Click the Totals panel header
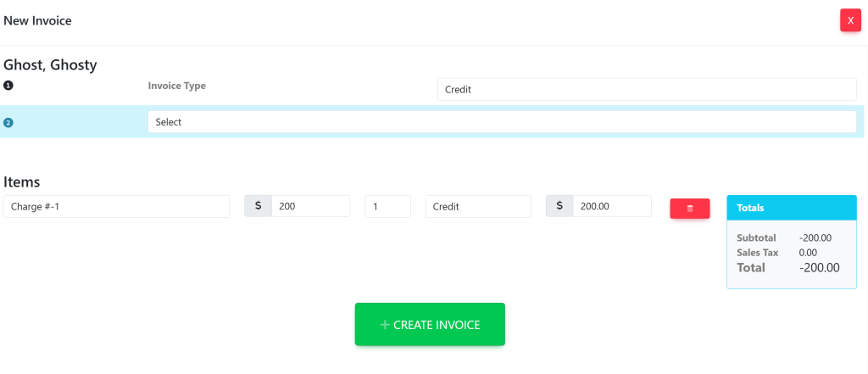Screen dimensions: 868x374 pyautogui.click(x=791, y=207)
